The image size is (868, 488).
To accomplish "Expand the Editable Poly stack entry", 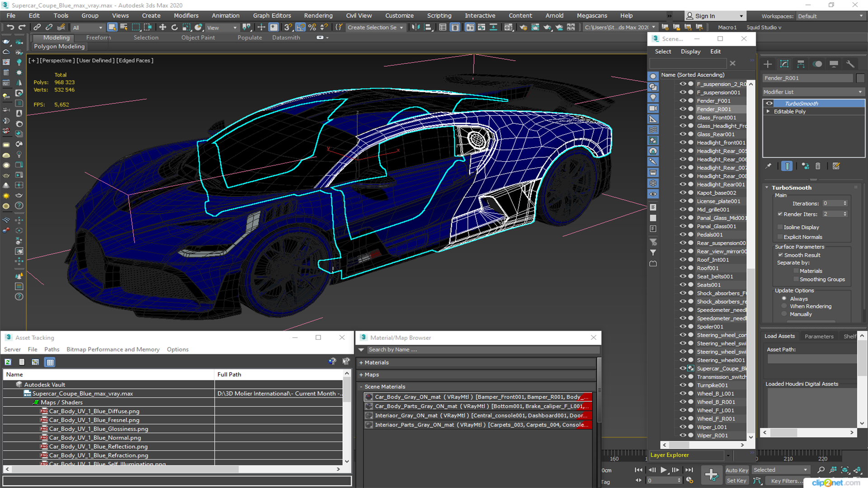I will pyautogui.click(x=768, y=112).
